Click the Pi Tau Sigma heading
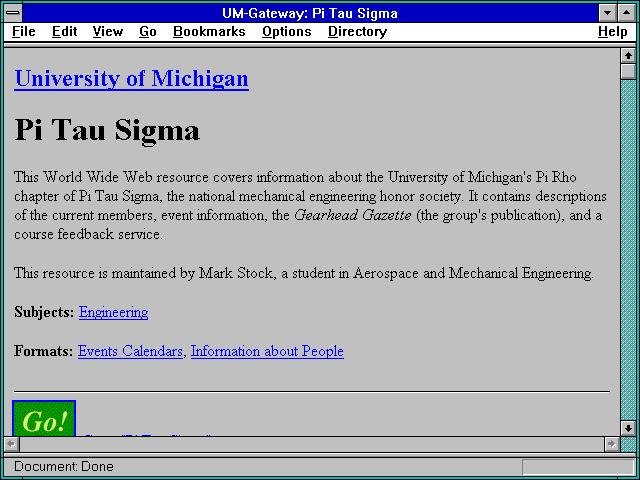This screenshot has width=640, height=480. coord(107,130)
